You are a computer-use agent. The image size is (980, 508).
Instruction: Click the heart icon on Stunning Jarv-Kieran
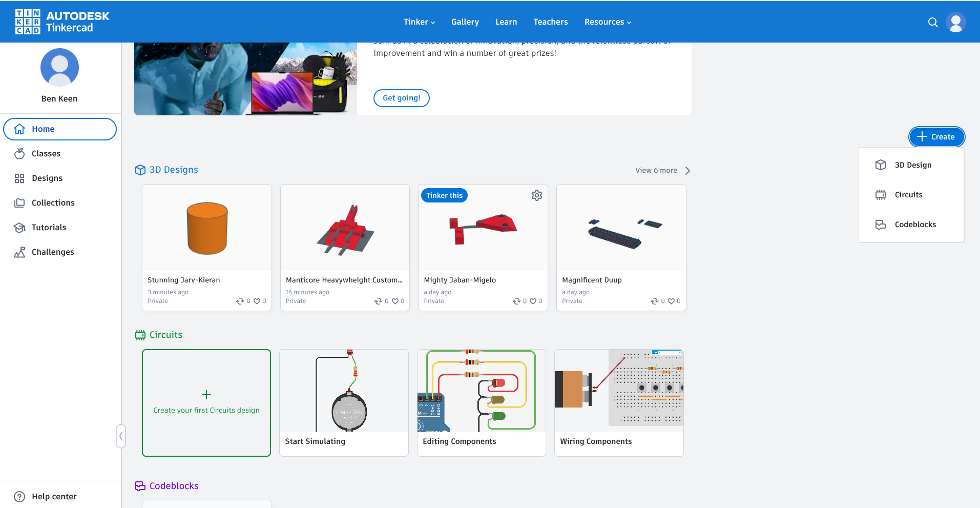(x=257, y=301)
